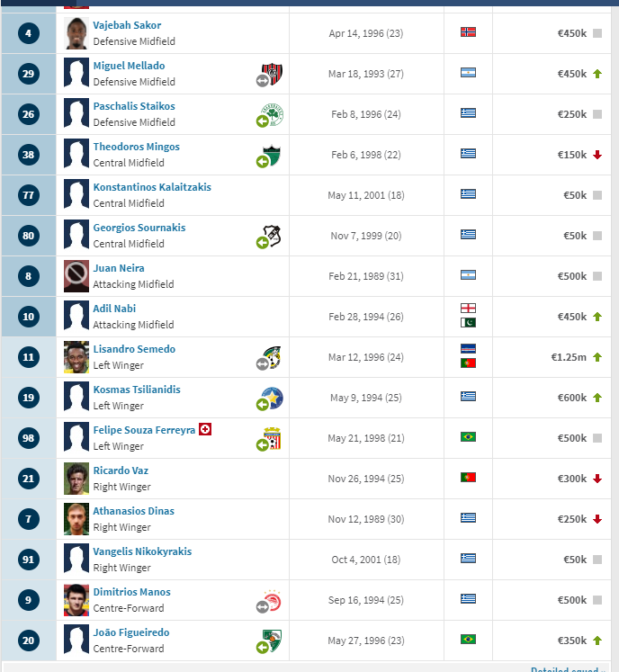
Task: Click the Norwegian flag in Vajebah Sakor's row
Action: point(468,32)
